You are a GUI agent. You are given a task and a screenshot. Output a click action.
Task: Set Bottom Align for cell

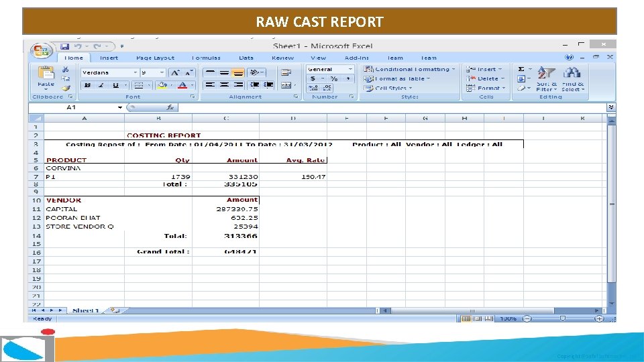(237, 72)
